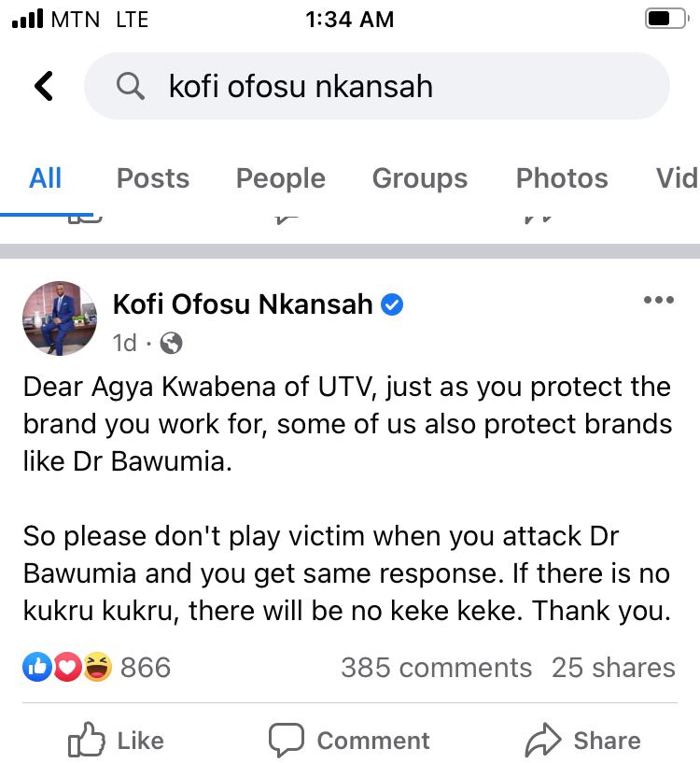Open the People tab
This screenshot has height=763, width=700.
tap(280, 178)
